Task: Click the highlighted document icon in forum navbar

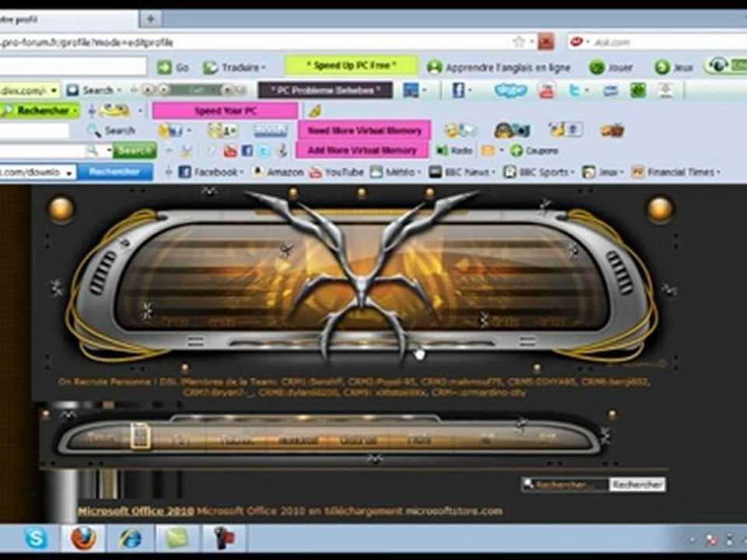Action: pos(140,436)
